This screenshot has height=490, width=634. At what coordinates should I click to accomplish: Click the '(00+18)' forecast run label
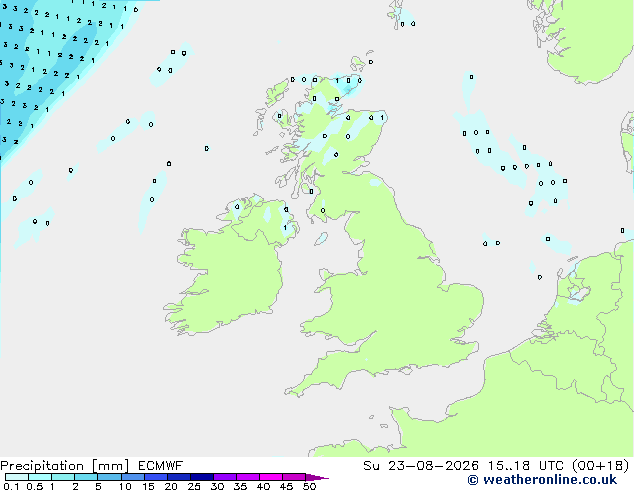click(600, 466)
